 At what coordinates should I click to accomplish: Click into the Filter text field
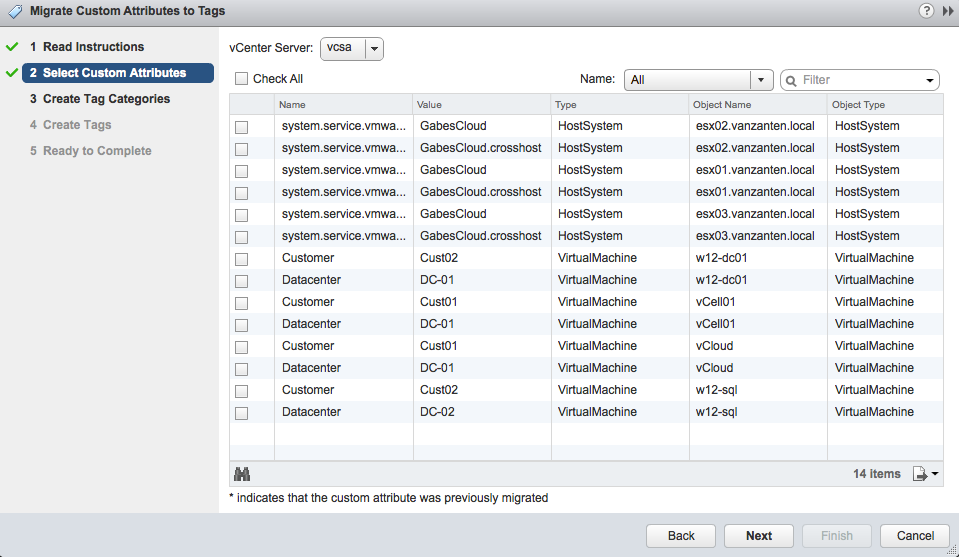859,80
